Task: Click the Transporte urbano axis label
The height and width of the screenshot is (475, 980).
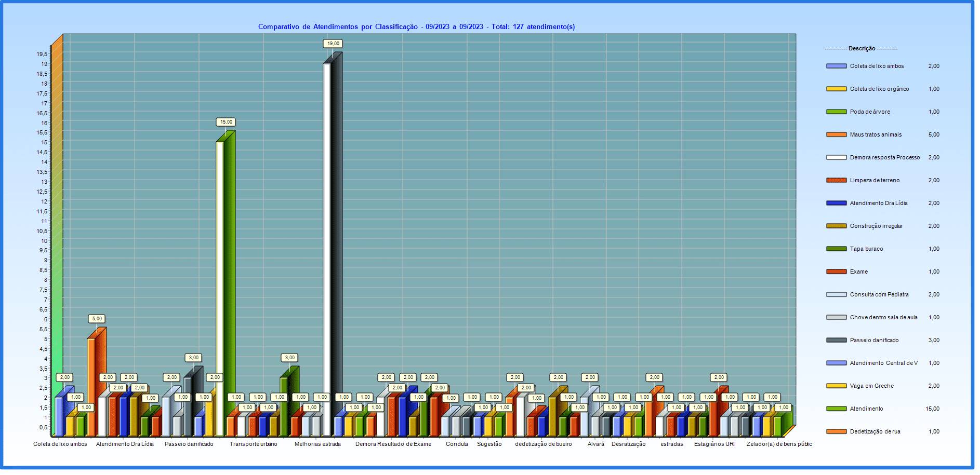Action: 254,444
